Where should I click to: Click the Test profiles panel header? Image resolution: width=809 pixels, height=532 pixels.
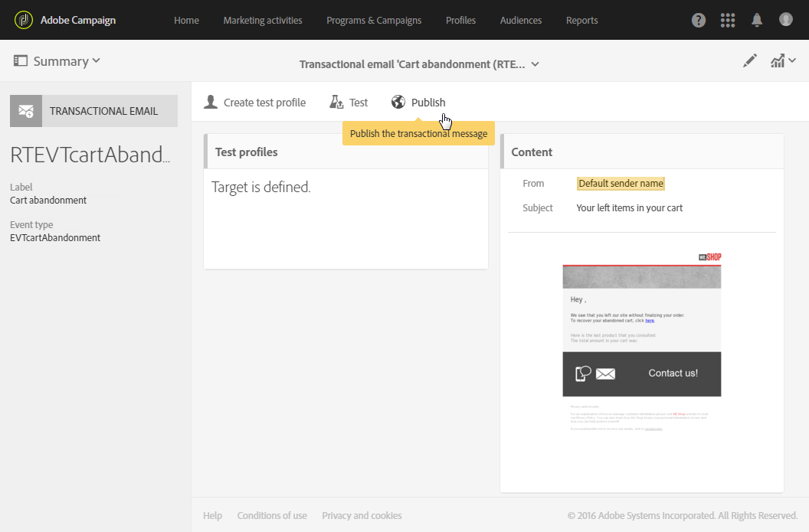click(x=346, y=152)
